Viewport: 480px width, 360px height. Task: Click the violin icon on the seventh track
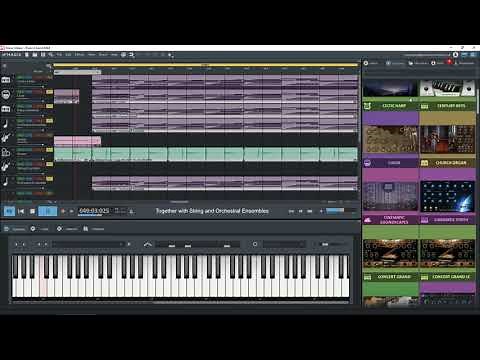[x=6, y=167]
